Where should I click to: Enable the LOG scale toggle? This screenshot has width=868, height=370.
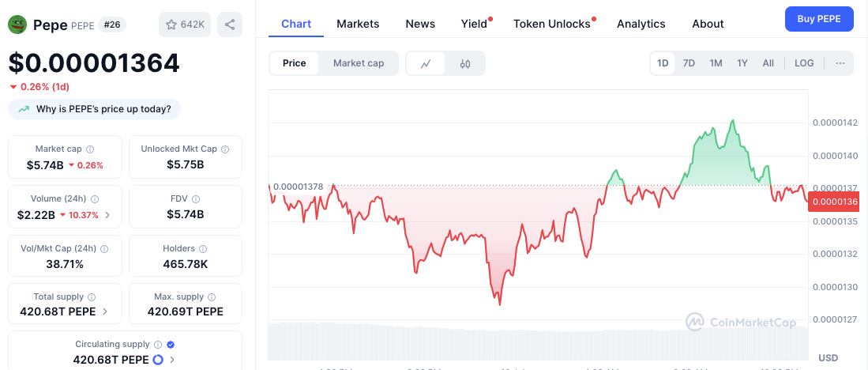804,63
